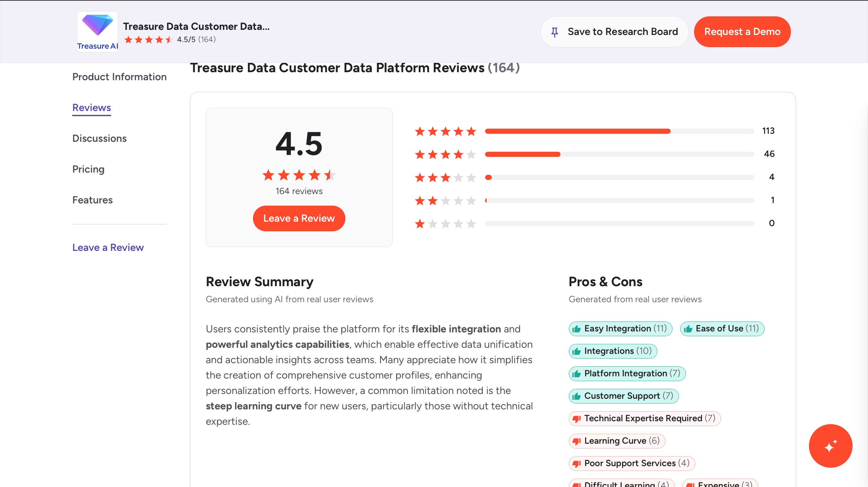Click thumbs-down icon on Poor Support Services
The image size is (868, 487).
point(577,464)
